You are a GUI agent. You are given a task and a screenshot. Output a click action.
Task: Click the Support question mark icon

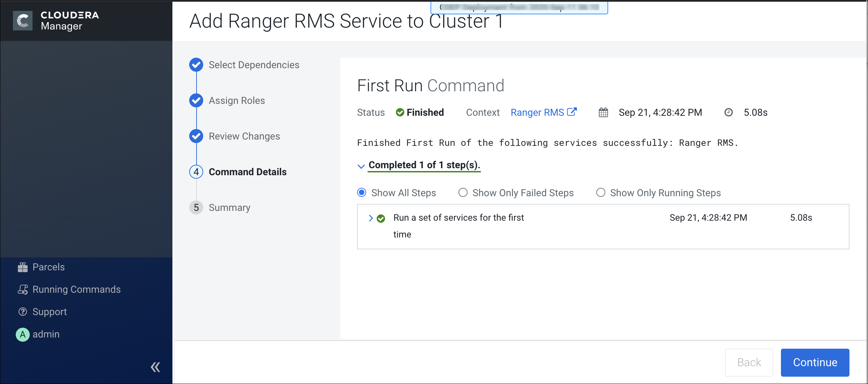click(23, 312)
